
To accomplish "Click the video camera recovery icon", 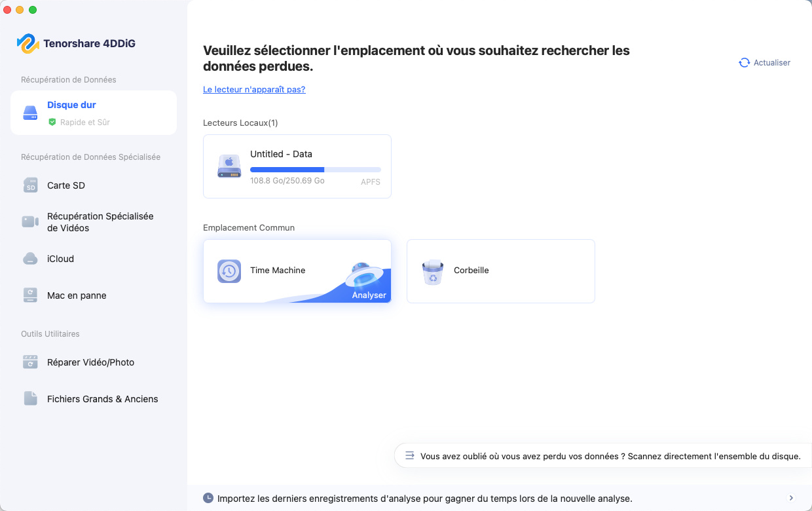I will pos(31,221).
